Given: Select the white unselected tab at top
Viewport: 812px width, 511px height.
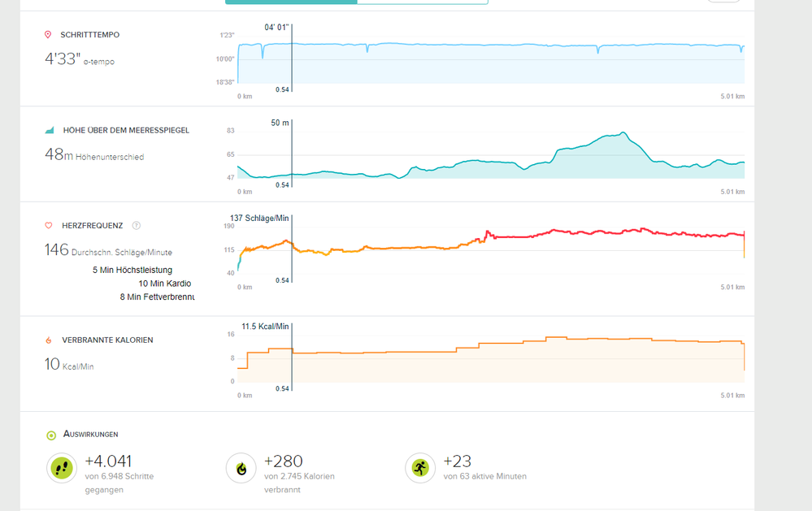Looking at the screenshot, I should click(423, 2).
